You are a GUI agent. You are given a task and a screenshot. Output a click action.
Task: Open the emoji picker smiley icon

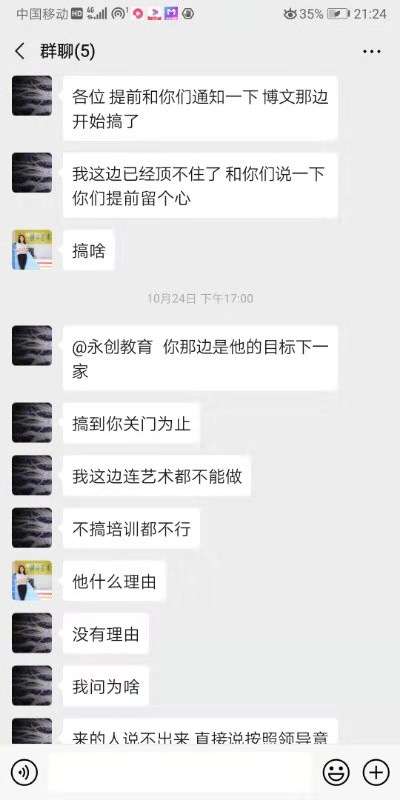[336, 772]
